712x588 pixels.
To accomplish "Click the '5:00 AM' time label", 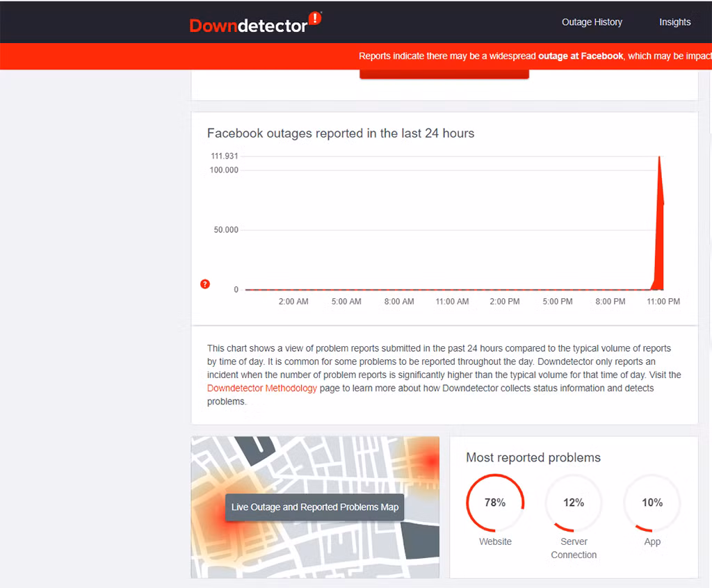I will (x=346, y=302).
